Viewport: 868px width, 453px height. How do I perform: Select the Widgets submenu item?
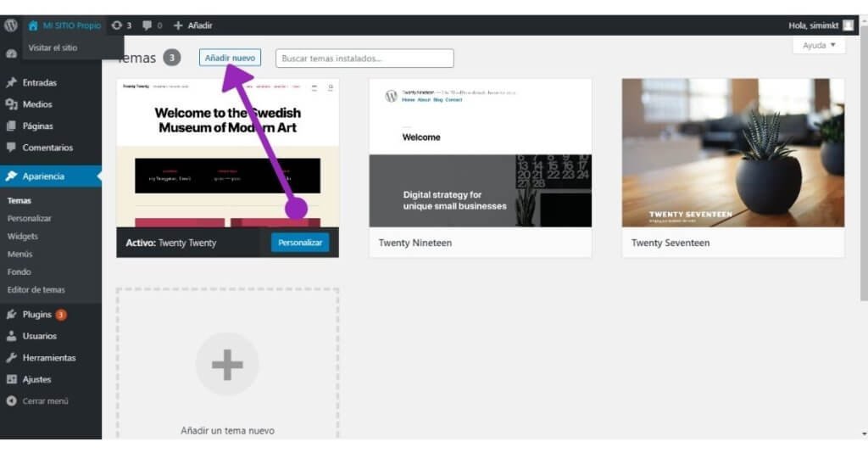coord(23,236)
